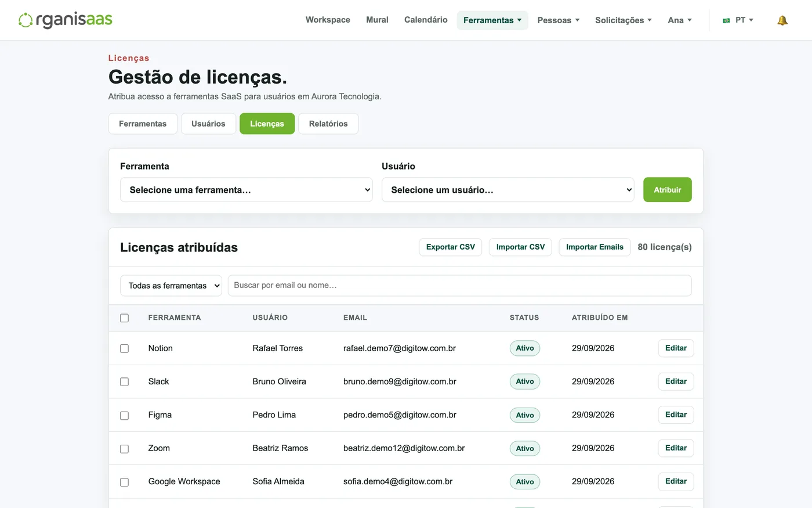Viewport: 812px width, 508px height.
Task: Edit the Zoom license of Beatriz Ramos
Action: [676, 448]
